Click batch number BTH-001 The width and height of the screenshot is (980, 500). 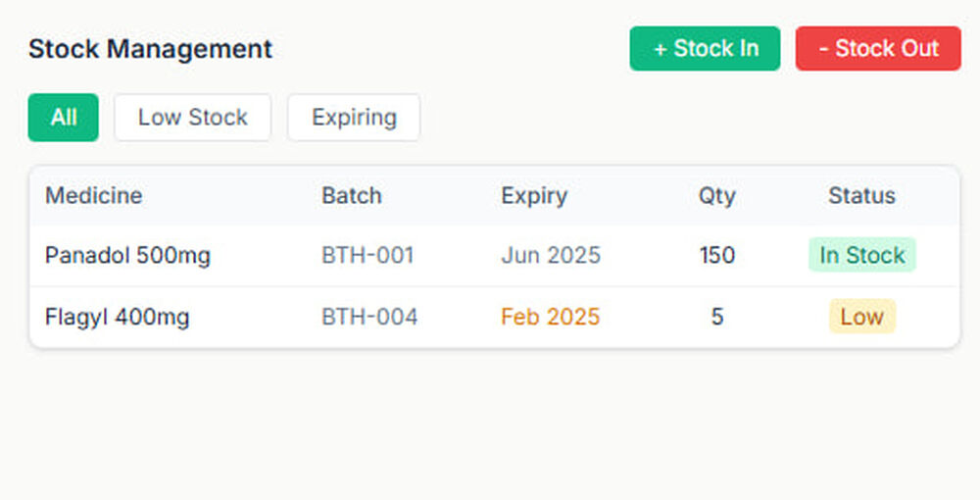click(x=367, y=256)
